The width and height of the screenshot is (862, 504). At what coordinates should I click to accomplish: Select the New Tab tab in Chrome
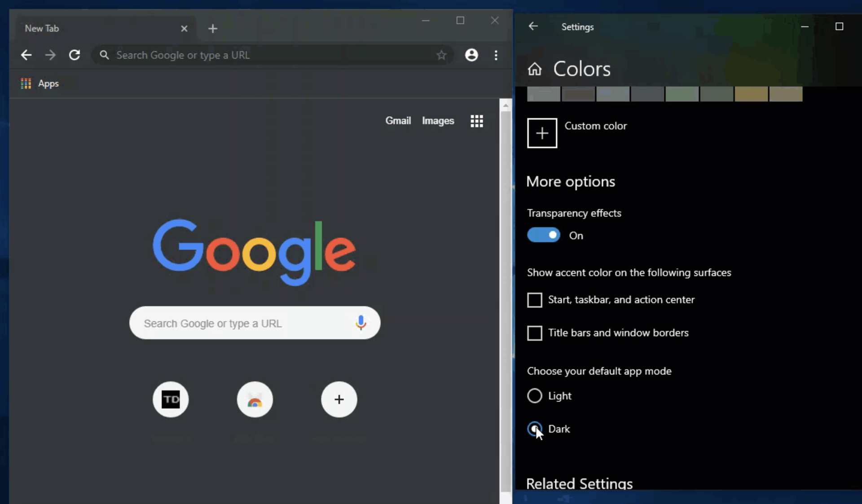(x=106, y=28)
